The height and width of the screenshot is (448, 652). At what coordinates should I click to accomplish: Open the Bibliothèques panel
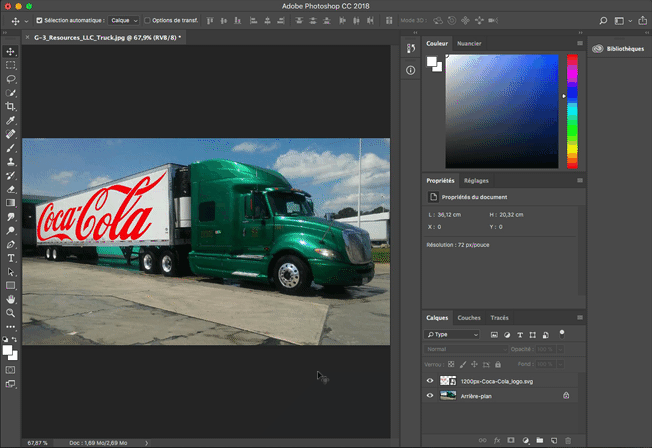tap(619, 49)
